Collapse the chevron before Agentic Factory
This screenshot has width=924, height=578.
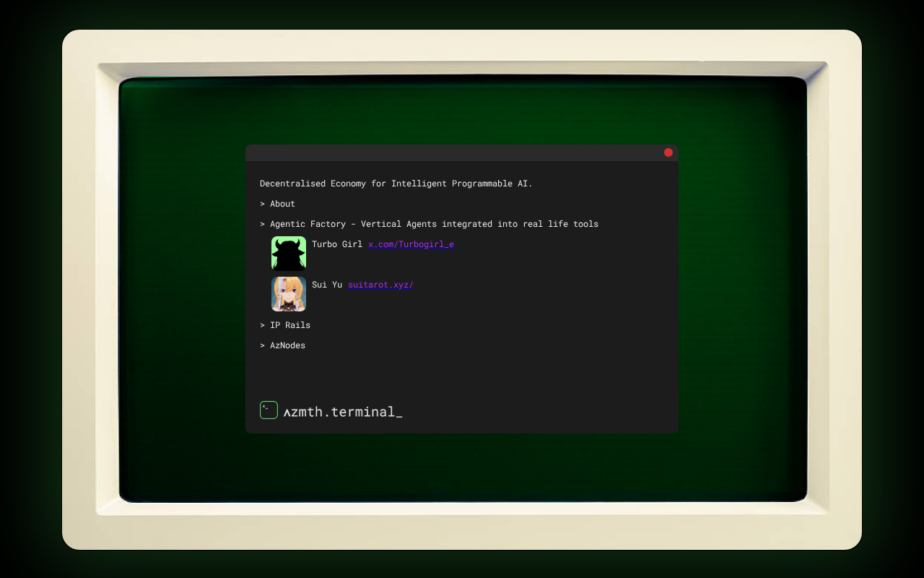(263, 224)
